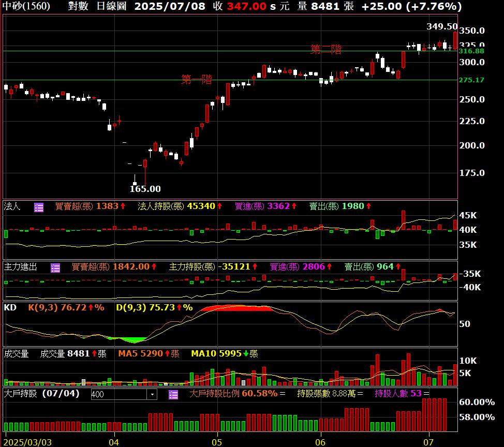Click the 07 month axis marker
Viewport: 504px width, 447px height.
(x=428, y=442)
